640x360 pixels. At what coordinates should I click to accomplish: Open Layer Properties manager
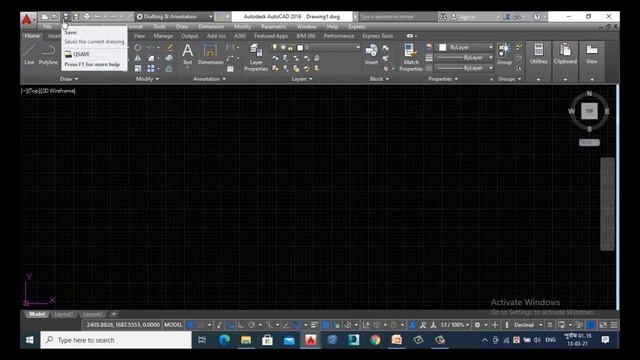click(256, 58)
